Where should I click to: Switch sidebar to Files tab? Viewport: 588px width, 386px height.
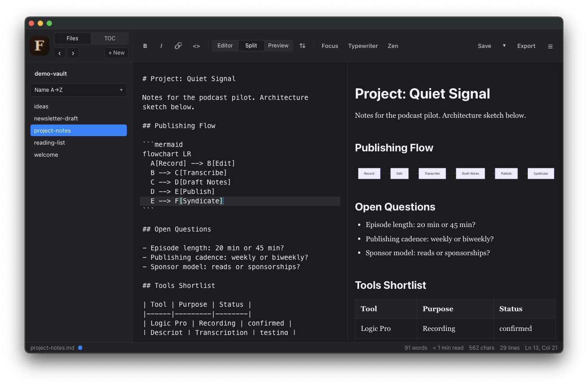pos(73,39)
